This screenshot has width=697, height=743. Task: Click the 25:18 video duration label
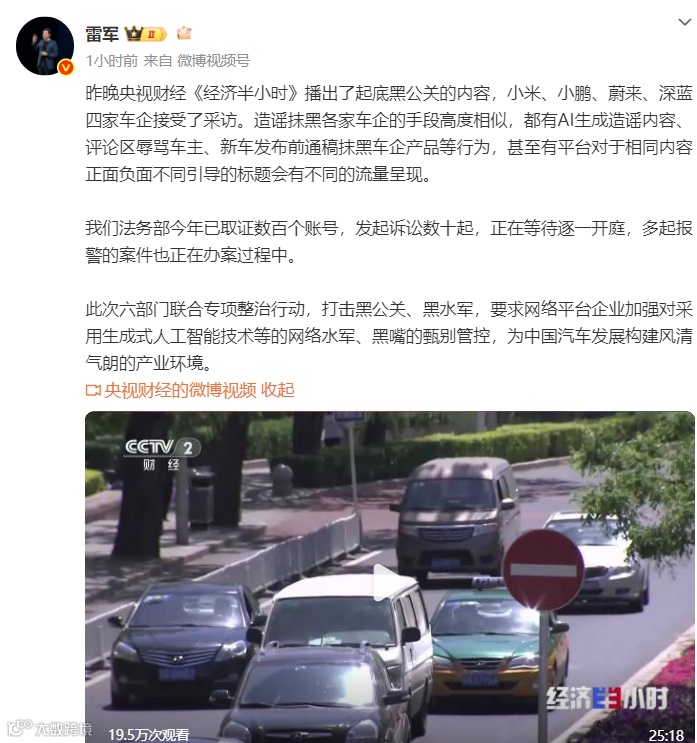pos(666,735)
